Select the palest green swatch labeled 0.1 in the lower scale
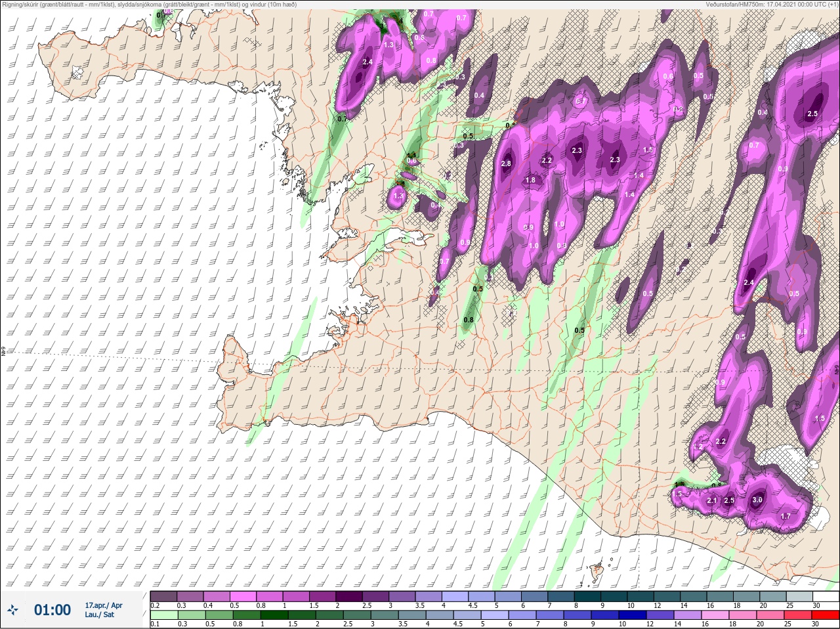This screenshot has width=840, height=629. (164, 615)
